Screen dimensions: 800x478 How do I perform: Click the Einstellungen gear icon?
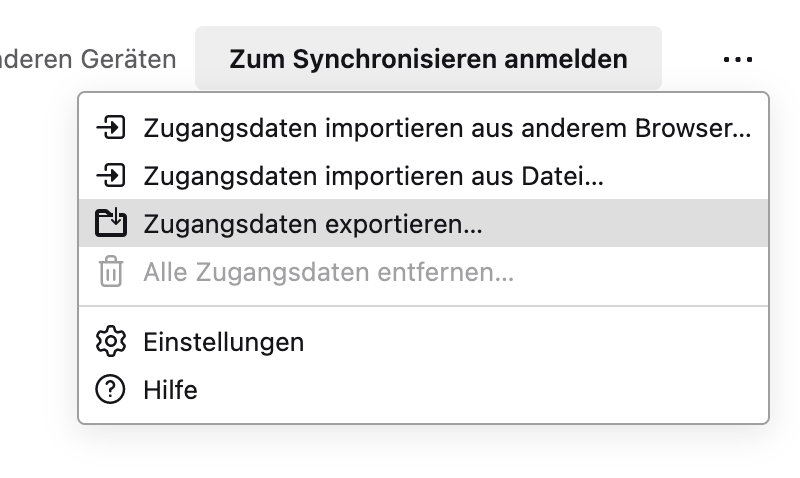pyautogui.click(x=110, y=342)
